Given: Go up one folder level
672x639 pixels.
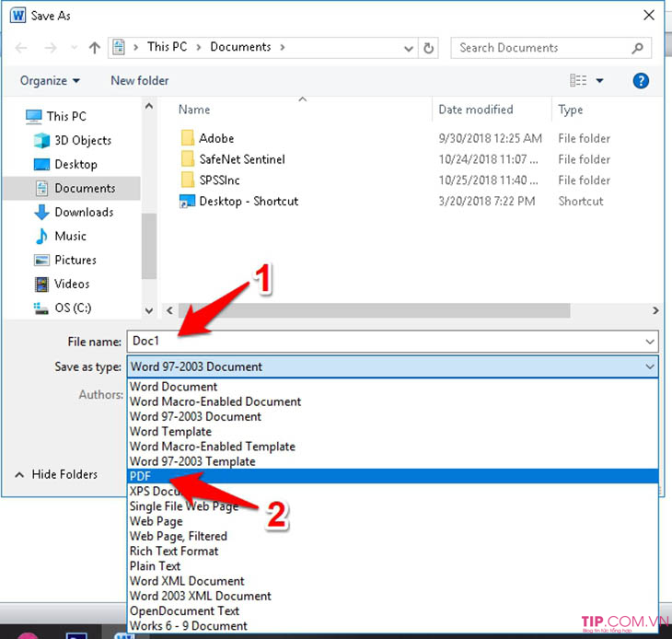Looking at the screenshot, I should [94, 48].
